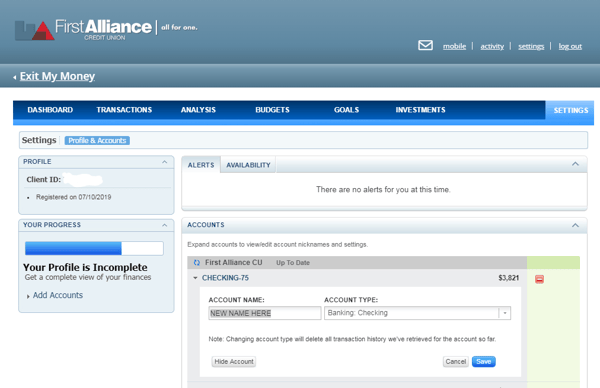Expand the Add Accounts arrow
Image resolution: width=600 pixels, height=388 pixels.
pyautogui.click(x=28, y=296)
